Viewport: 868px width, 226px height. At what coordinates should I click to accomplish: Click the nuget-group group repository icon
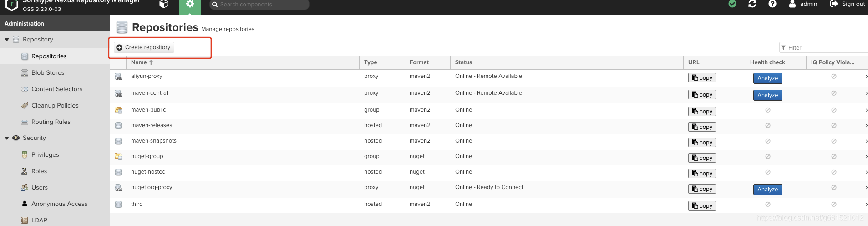(x=118, y=157)
